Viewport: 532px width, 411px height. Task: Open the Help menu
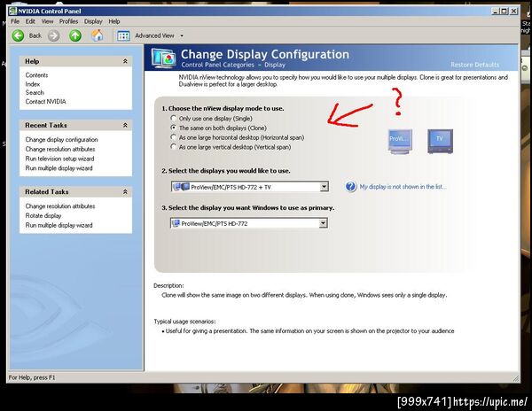(x=114, y=21)
